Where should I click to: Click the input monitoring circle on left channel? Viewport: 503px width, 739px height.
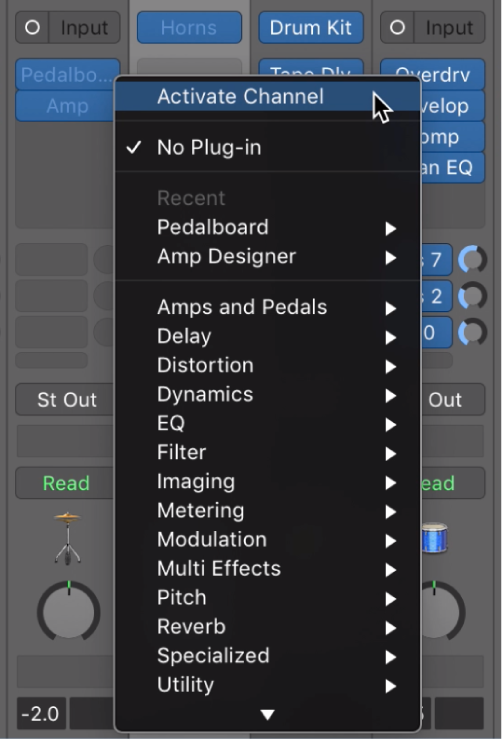click(33, 28)
